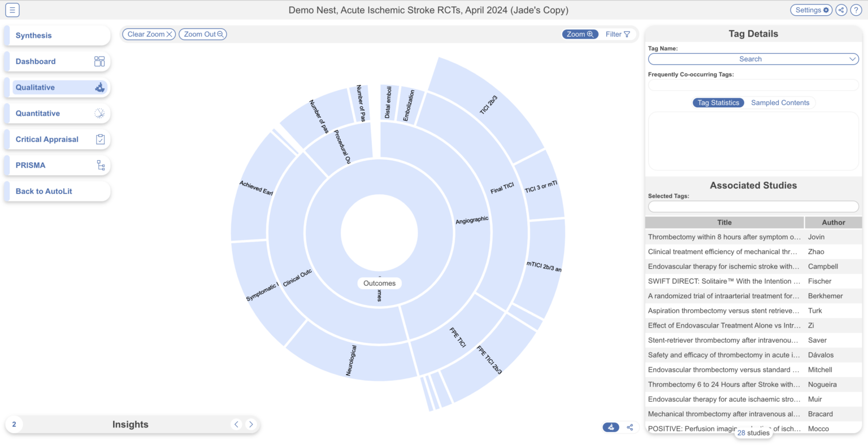Click the 28 studies link
This screenshot has width=868, height=445.
[x=753, y=432]
